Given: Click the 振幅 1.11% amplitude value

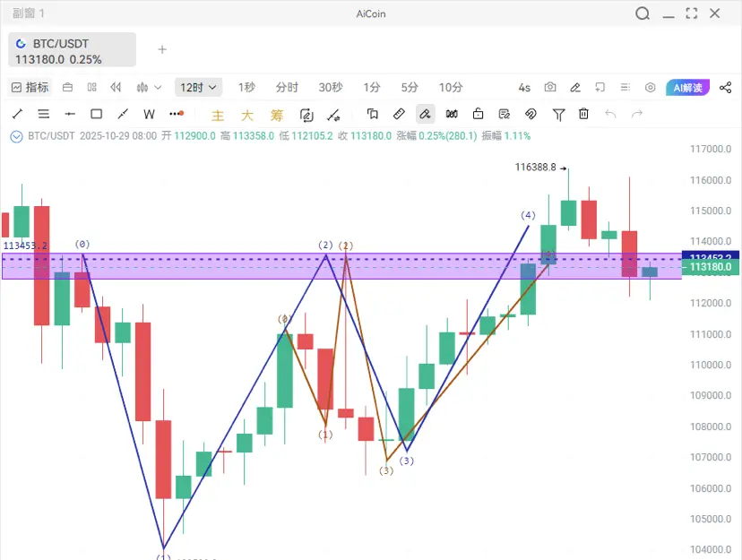Looking at the screenshot, I should 505,136.
